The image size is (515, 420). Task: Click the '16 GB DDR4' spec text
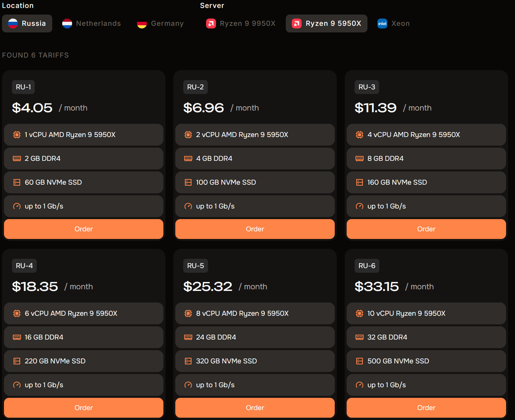[44, 337]
